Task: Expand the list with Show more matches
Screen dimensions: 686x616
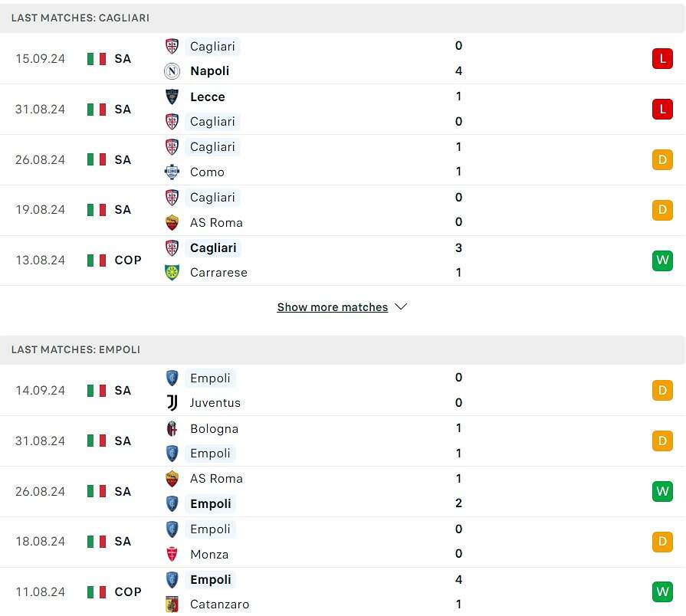Action: pyautogui.click(x=333, y=307)
